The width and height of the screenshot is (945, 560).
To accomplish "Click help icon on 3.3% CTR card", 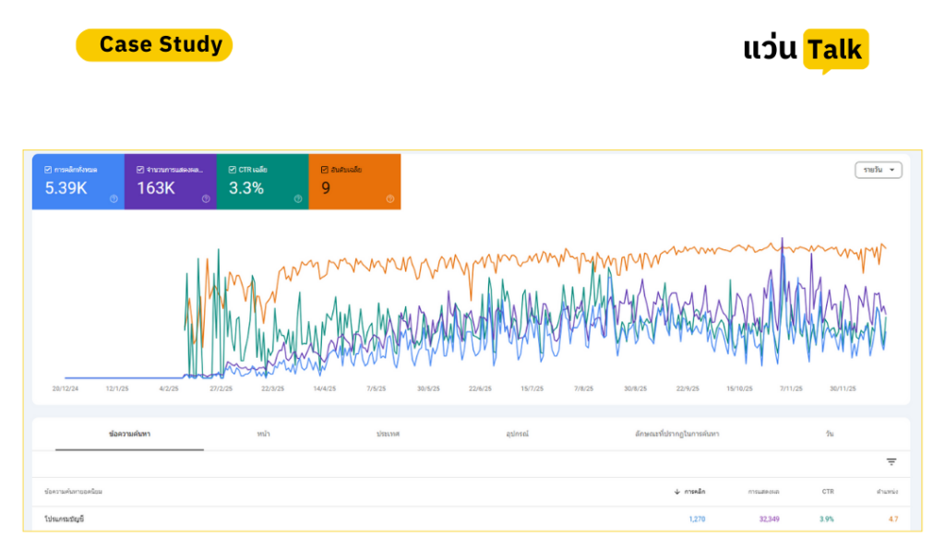I will [x=298, y=199].
